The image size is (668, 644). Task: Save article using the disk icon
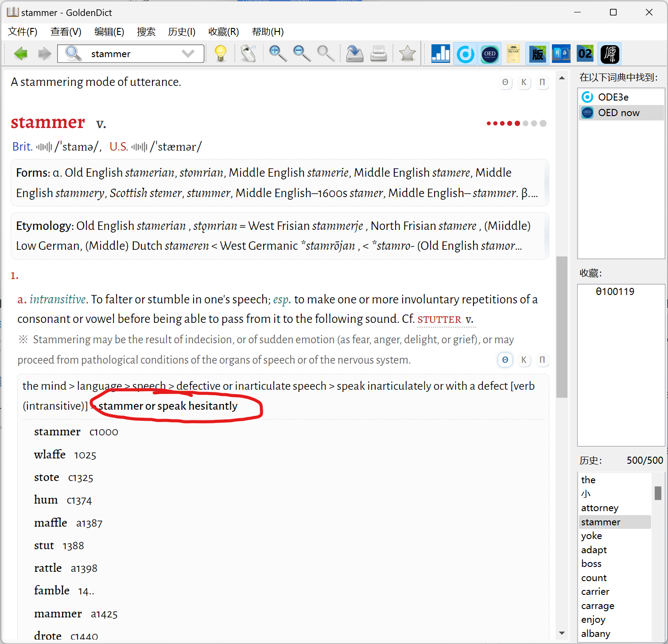pyautogui.click(x=354, y=54)
